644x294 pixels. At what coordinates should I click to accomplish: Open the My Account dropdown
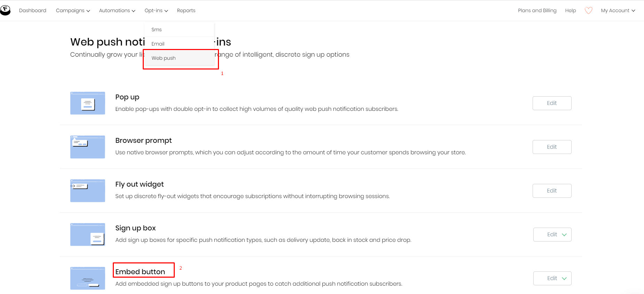click(618, 10)
